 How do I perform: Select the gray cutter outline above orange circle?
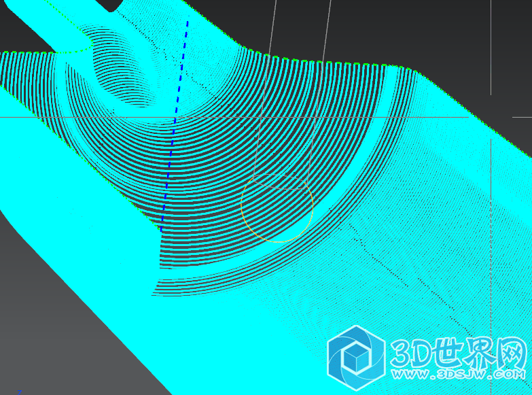292,94
